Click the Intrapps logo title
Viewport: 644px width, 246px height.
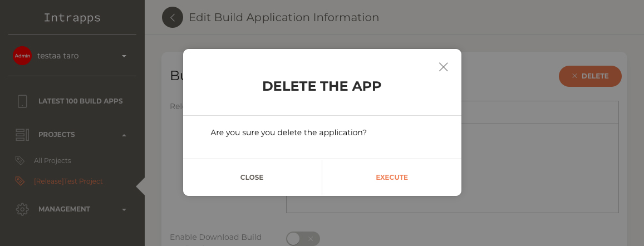click(x=72, y=18)
